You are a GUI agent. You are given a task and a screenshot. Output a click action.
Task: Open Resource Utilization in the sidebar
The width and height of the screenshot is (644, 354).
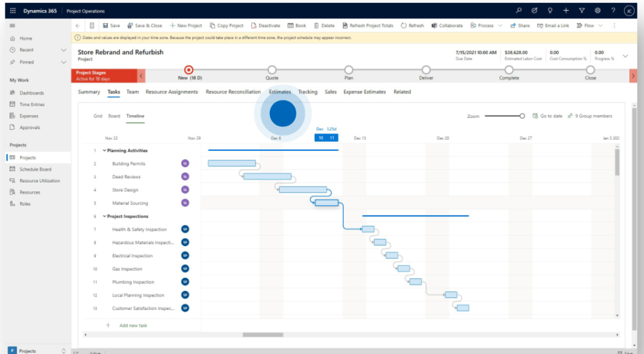(38, 181)
